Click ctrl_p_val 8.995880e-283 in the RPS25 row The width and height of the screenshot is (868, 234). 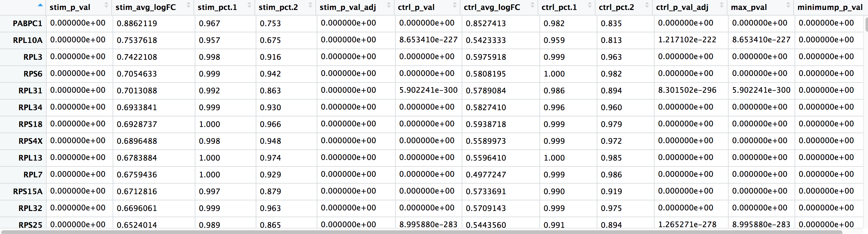[x=428, y=225]
